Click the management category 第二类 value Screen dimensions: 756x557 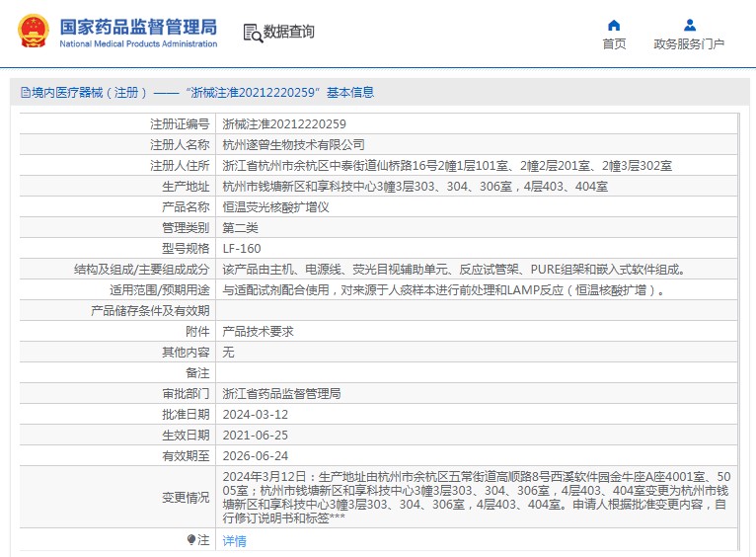click(x=240, y=227)
